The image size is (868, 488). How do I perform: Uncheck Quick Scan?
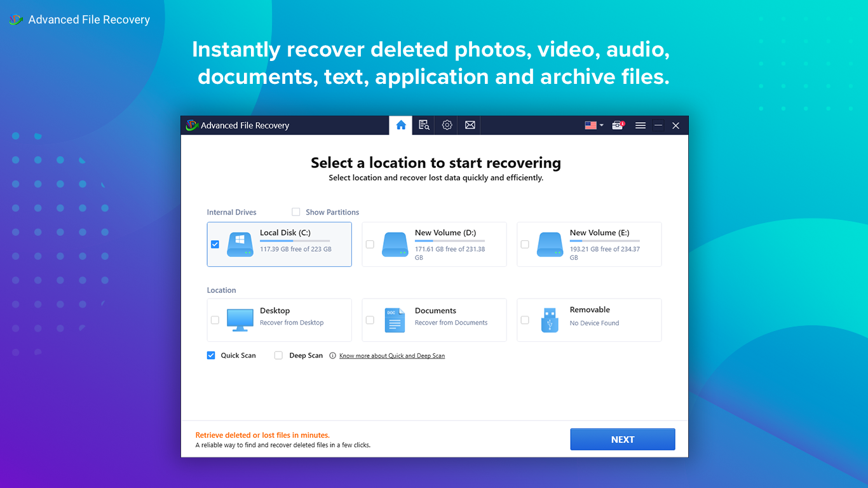tap(211, 355)
